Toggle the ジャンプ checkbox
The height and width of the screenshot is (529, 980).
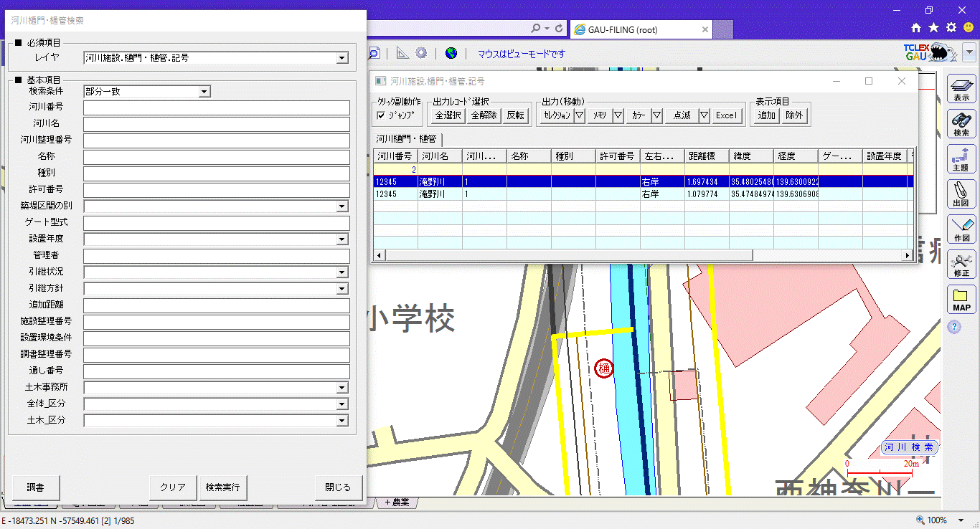(381, 115)
